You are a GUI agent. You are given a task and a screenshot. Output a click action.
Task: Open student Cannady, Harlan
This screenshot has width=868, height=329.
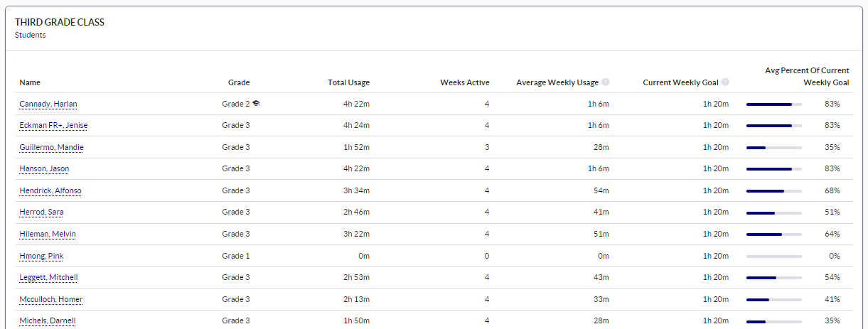48,104
